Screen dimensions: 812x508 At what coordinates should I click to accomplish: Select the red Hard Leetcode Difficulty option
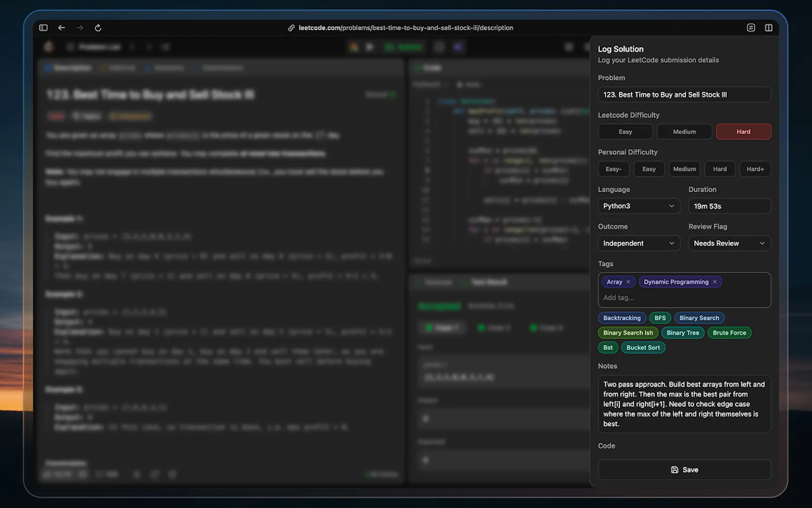point(743,132)
